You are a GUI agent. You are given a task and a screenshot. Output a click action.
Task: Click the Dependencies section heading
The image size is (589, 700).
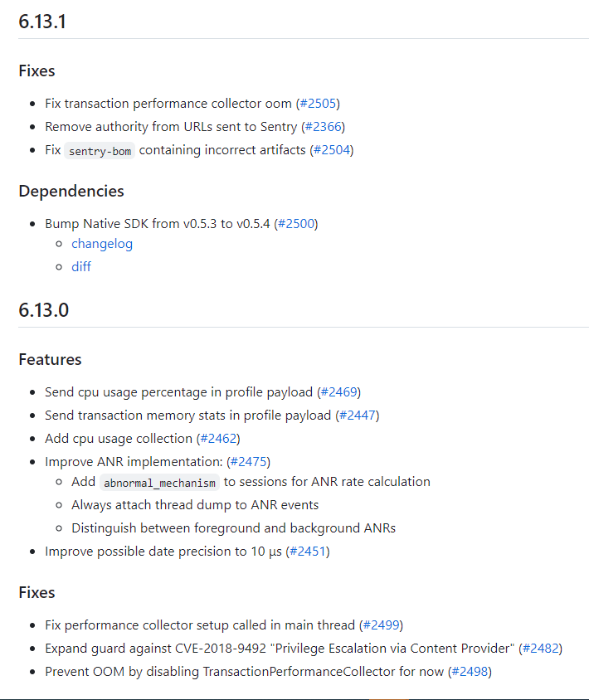[71, 192]
